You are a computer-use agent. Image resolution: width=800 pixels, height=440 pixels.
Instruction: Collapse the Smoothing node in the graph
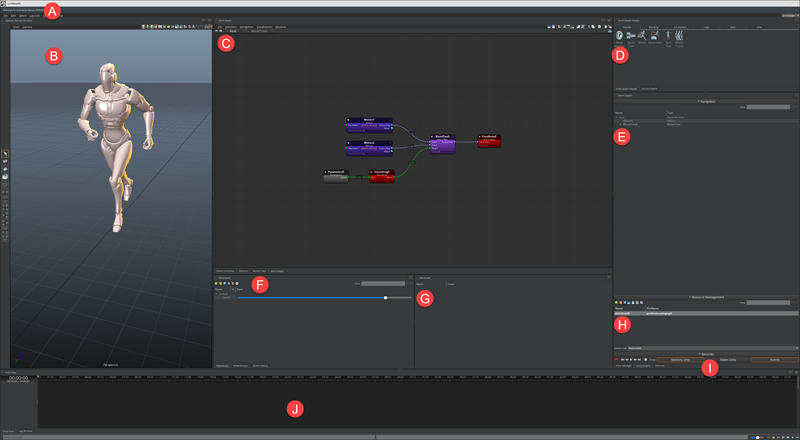point(372,171)
